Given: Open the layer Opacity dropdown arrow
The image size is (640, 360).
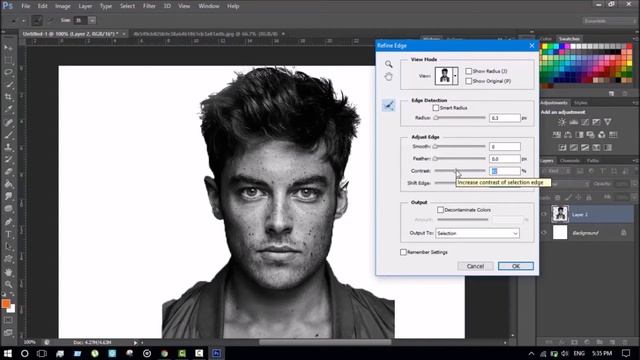Looking at the screenshot, I should [x=635, y=184].
